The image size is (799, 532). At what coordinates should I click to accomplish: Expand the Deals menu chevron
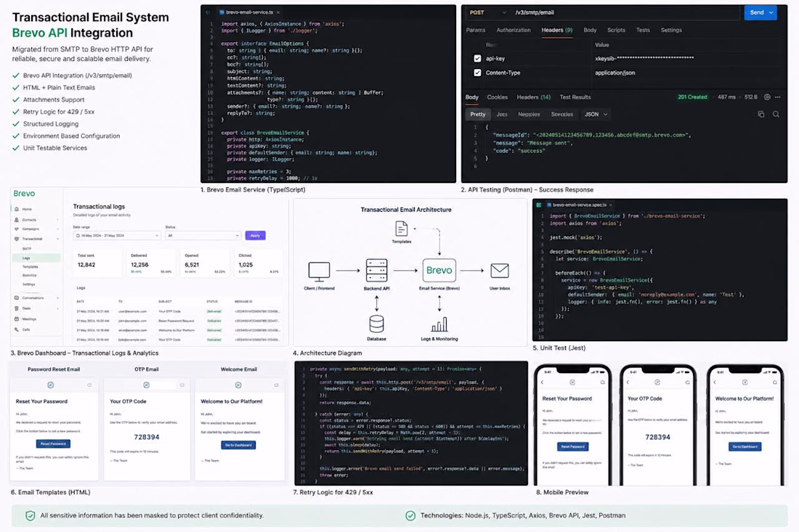[x=57, y=308]
